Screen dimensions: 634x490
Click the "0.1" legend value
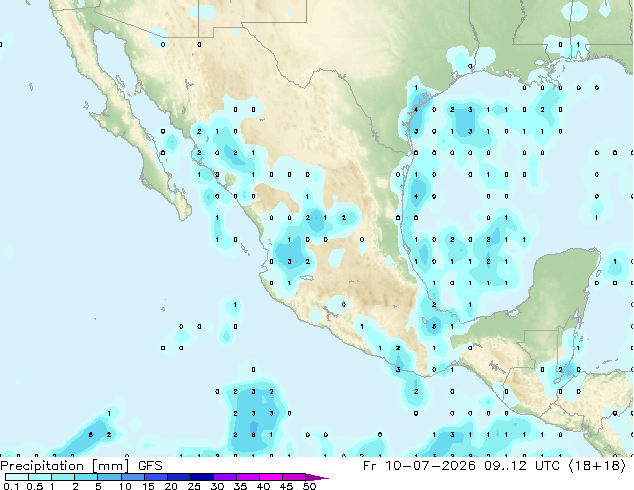[x=11, y=486]
